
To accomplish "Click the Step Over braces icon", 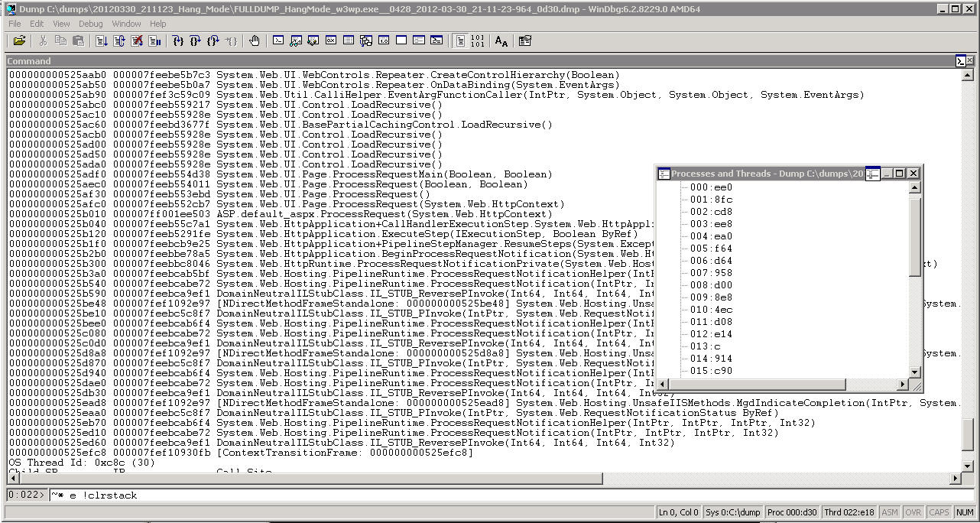I will (x=196, y=41).
